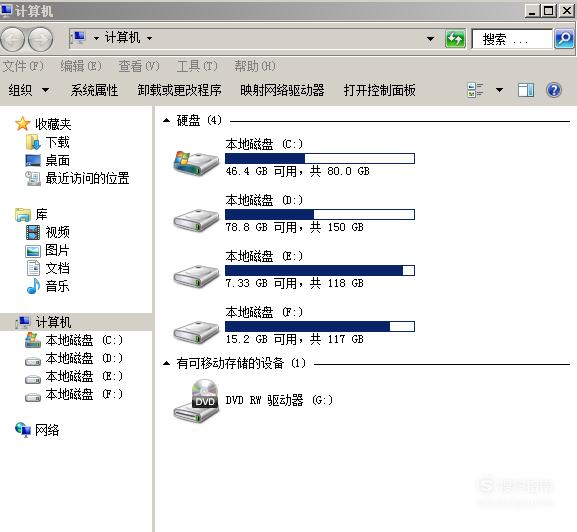Click the Forward navigation arrow button
Viewport: 577px width, 532px height.
coord(40,39)
